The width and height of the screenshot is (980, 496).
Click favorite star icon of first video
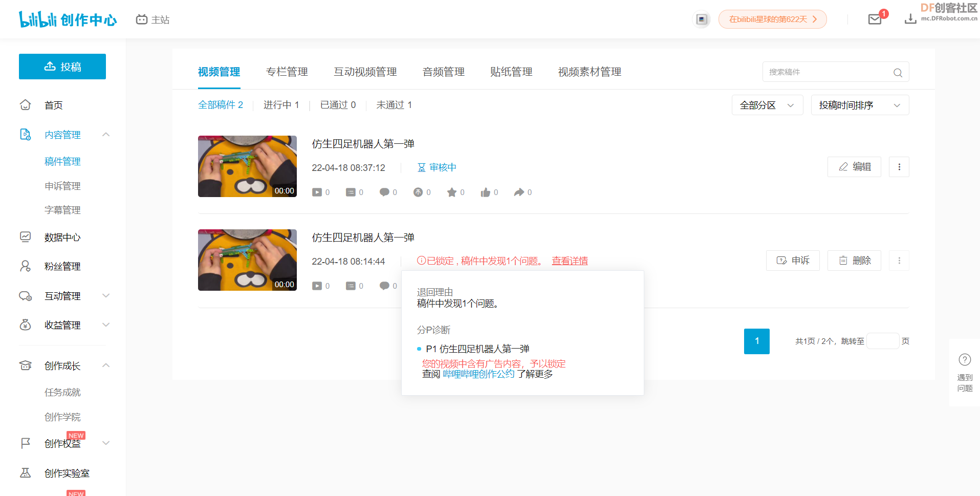tap(452, 192)
